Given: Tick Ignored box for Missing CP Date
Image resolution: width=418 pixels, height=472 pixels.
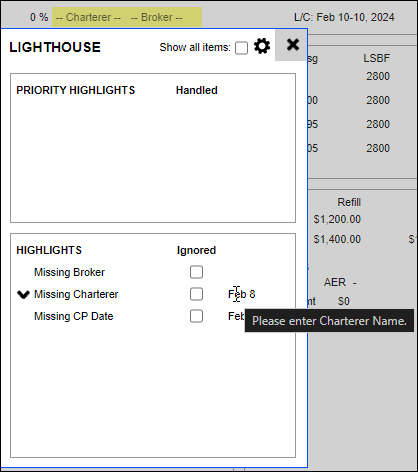Looking at the screenshot, I should click(196, 316).
